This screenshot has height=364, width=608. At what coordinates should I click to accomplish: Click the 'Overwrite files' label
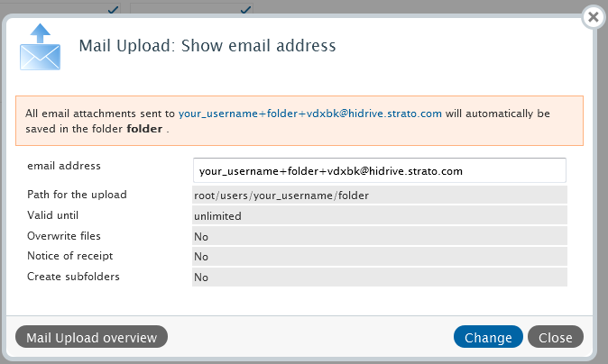(64, 236)
